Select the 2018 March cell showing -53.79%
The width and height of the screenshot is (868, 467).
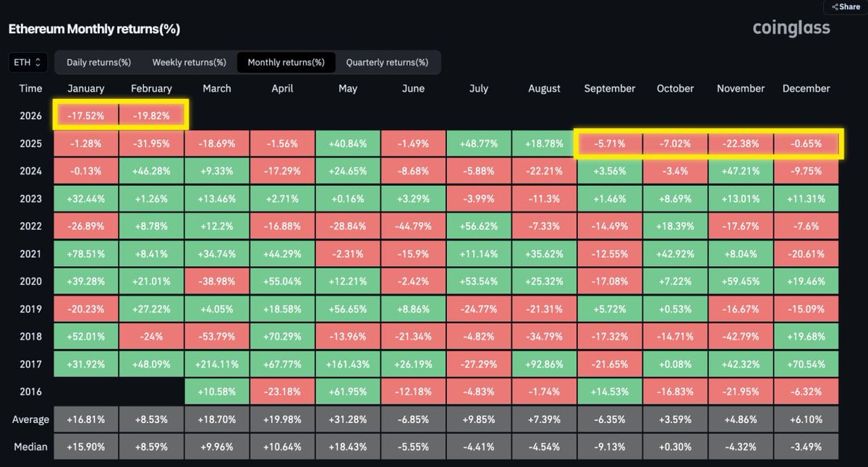[x=216, y=336]
